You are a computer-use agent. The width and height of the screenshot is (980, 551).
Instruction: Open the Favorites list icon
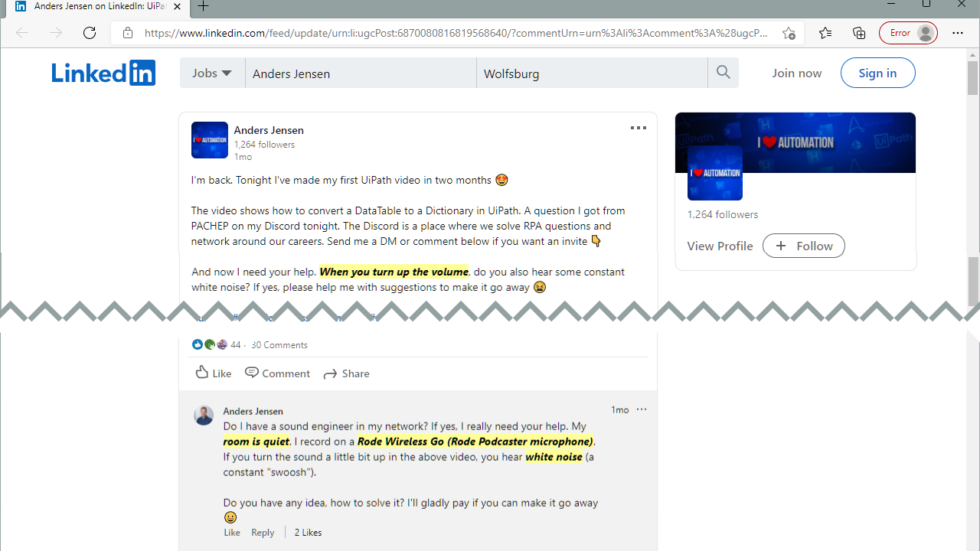click(x=825, y=33)
